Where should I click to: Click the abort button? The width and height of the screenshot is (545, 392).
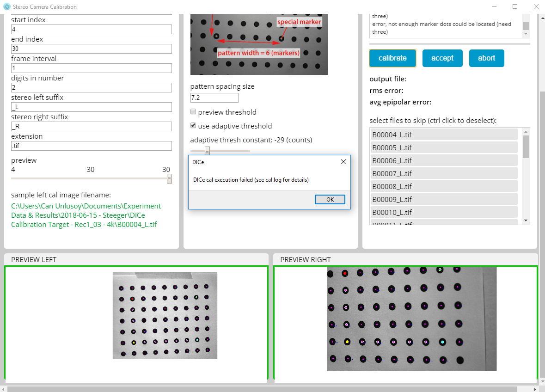(x=486, y=58)
